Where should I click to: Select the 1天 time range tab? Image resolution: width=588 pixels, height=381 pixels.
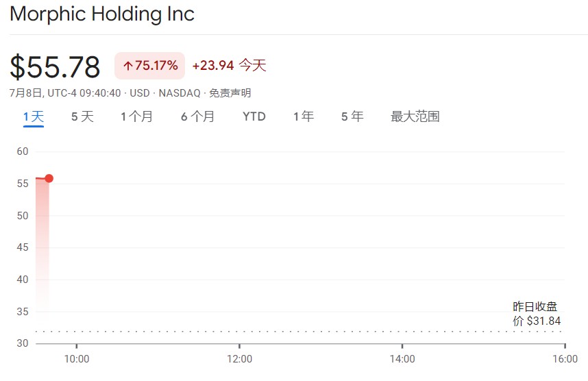tap(34, 116)
